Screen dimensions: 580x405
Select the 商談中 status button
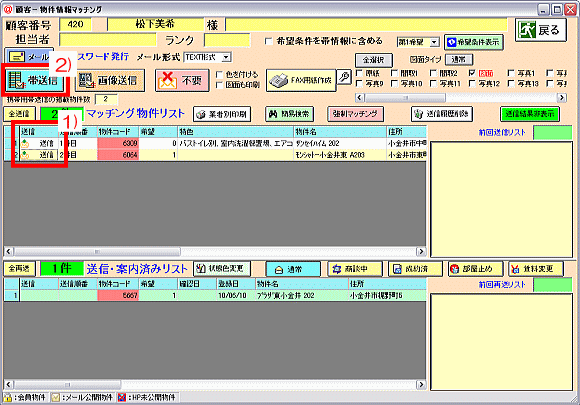click(x=354, y=269)
